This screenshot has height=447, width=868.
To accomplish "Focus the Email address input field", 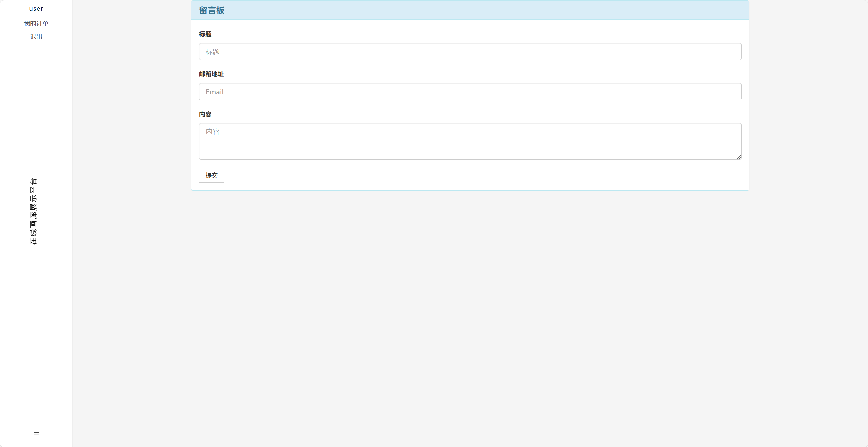I will coord(470,91).
